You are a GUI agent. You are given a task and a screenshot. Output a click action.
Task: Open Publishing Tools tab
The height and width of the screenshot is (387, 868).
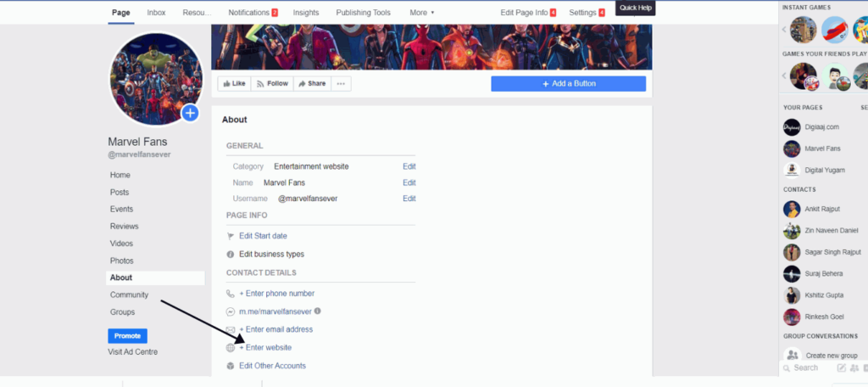coord(363,12)
